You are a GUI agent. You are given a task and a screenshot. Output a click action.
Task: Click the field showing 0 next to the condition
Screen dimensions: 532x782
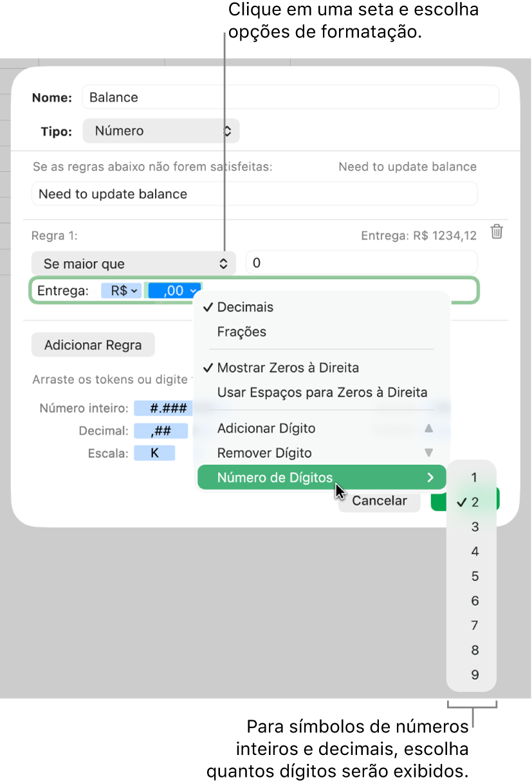(361, 262)
